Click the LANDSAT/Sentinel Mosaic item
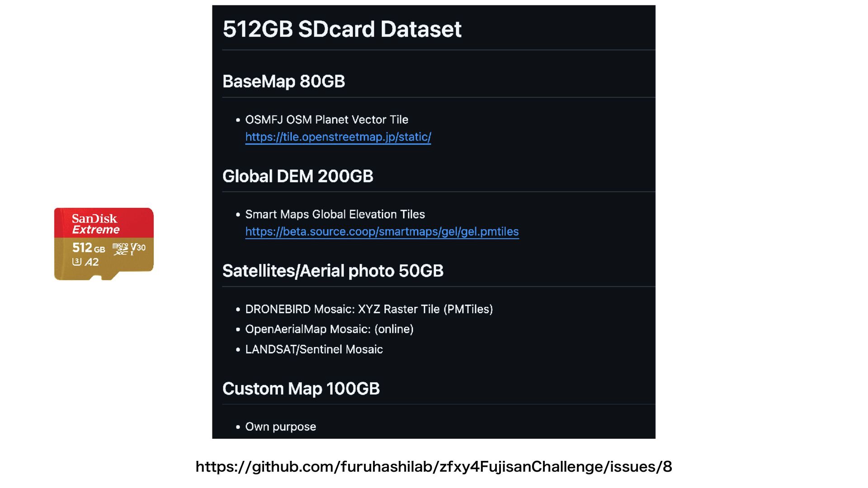This screenshot has height=488, width=868. click(314, 349)
